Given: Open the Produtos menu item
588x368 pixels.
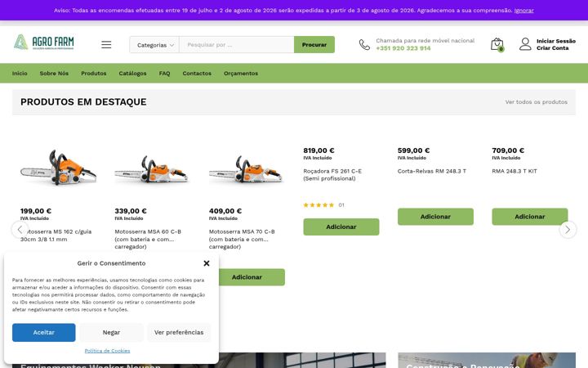Looking at the screenshot, I should (x=94, y=74).
